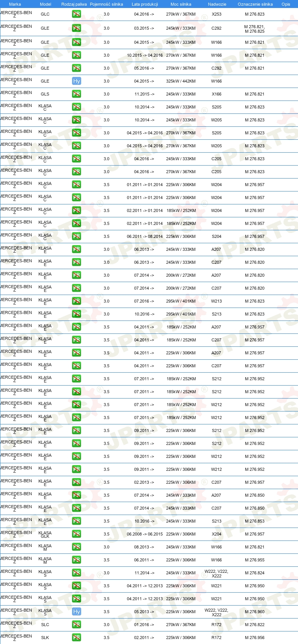Click petrol icon in S213 295kW / 401KM row

77,314
